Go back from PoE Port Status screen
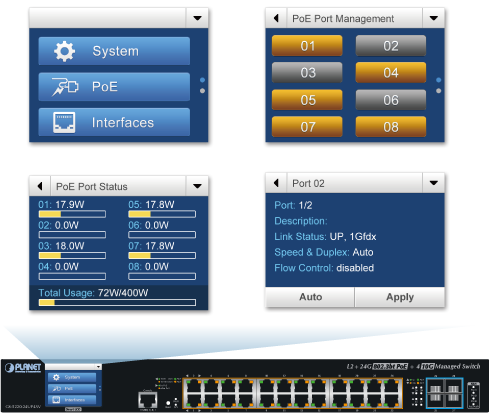490x413 pixels. coord(40,186)
